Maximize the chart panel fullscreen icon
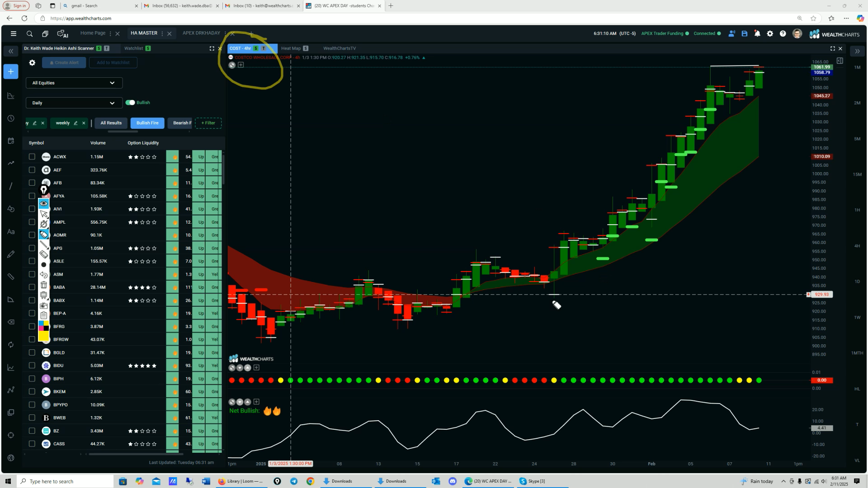This screenshot has width=868, height=488. [x=832, y=48]
